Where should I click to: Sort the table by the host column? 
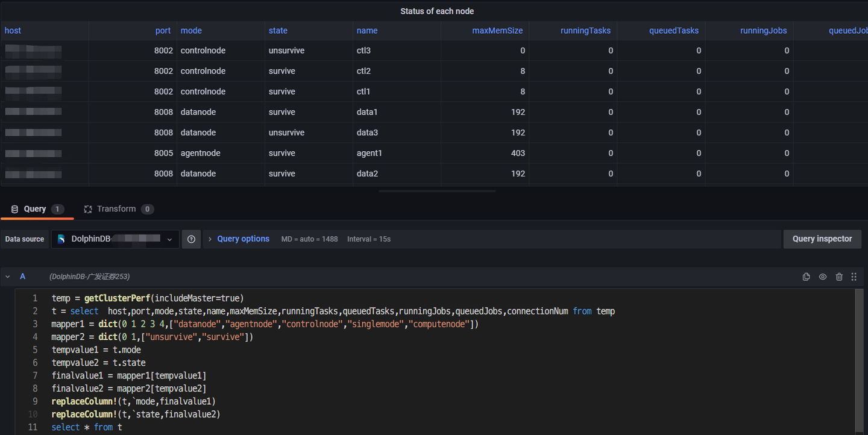[13, 31]
